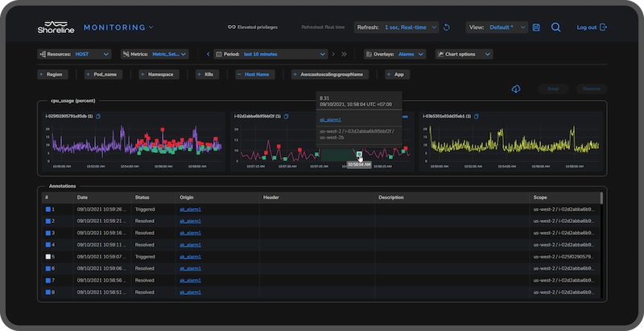
Task: Click the Shoreline logo
Action: click(55, 27)
